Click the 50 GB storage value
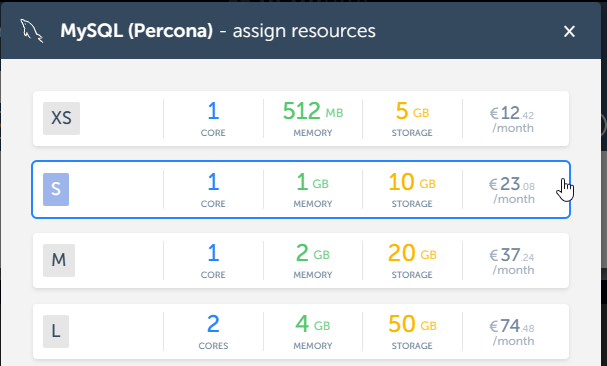 coord(412,324)
